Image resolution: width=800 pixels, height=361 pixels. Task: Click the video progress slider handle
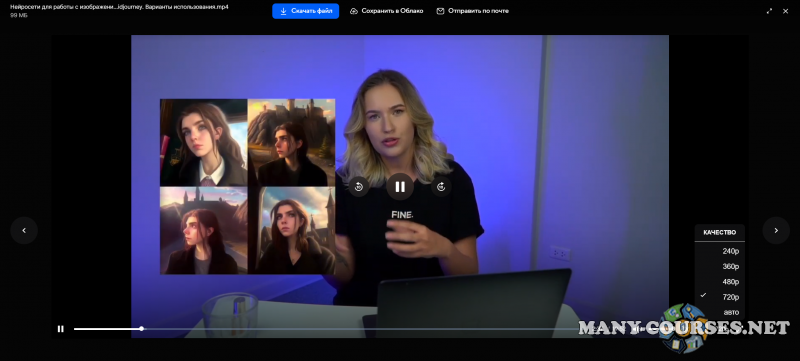pyautogui.click(x=141, y=329)
